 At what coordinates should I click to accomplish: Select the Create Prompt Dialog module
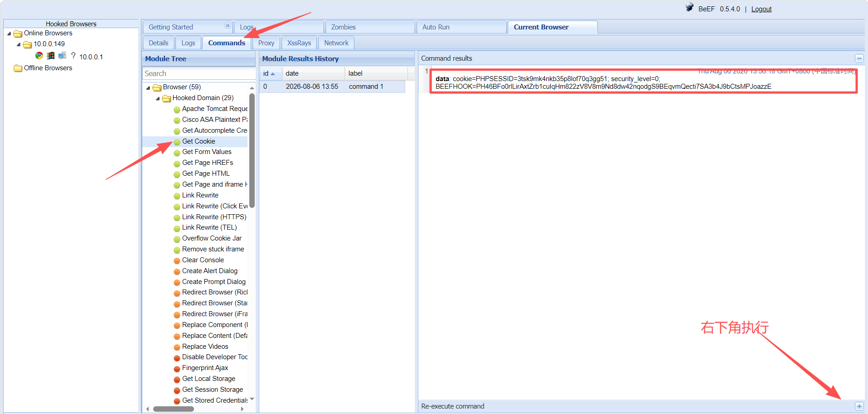pos(214,282)
